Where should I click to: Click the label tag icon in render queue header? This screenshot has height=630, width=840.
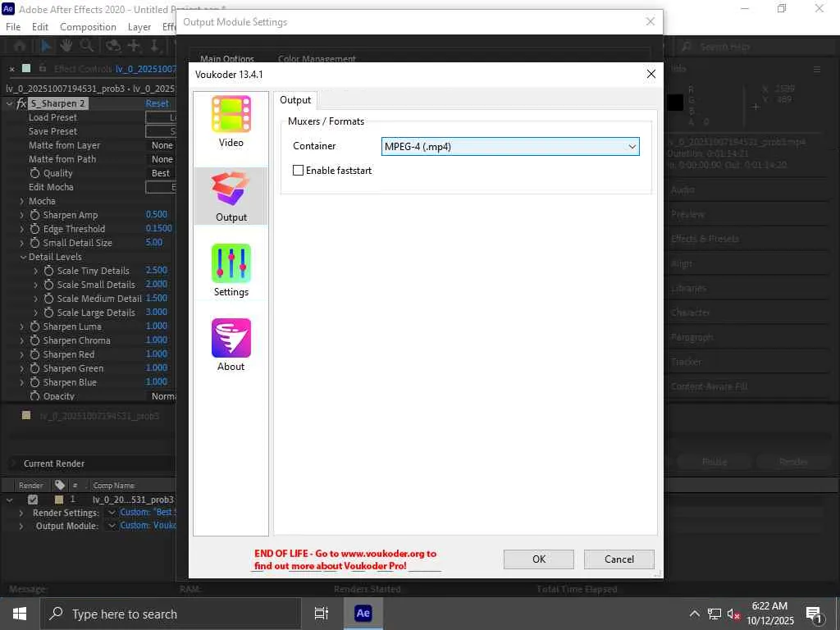pyautogui.click(x=60, y=485)
